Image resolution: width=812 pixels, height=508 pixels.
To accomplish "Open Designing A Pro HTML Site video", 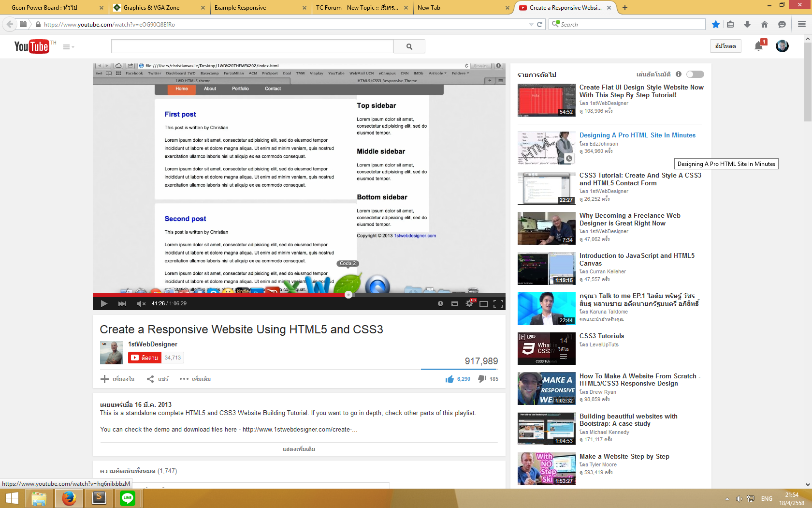I will (x=638, y=135).
